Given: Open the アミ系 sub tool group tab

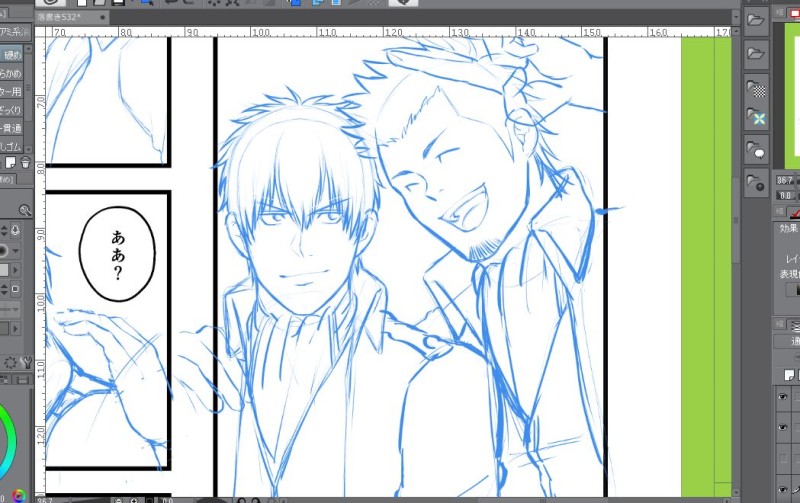Looking at the screenshot, I should (14, 32).
